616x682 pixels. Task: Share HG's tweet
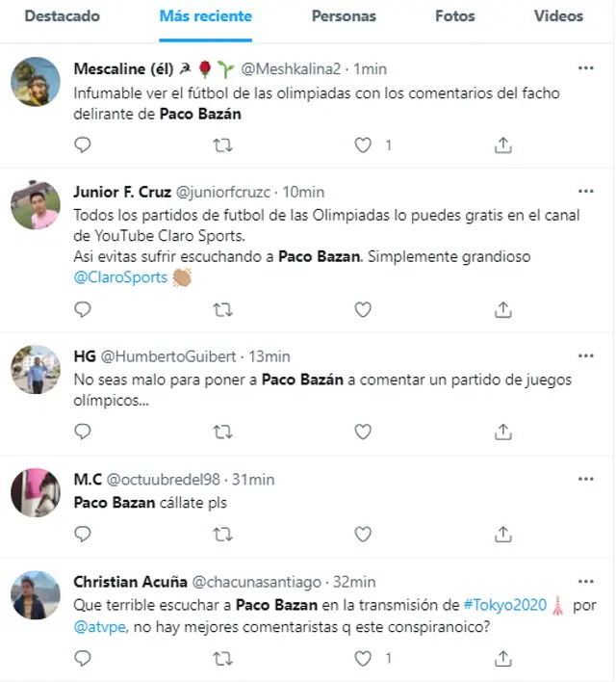(x=502, y=431)
